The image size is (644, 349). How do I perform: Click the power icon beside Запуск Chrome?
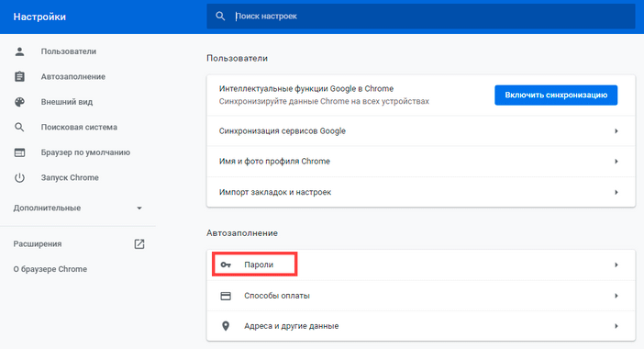point(19,177)
